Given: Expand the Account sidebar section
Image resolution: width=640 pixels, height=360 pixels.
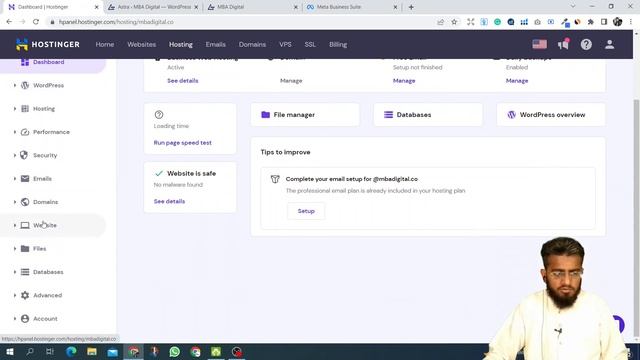Looking at the screenshot, I should (x=15, y=318).
